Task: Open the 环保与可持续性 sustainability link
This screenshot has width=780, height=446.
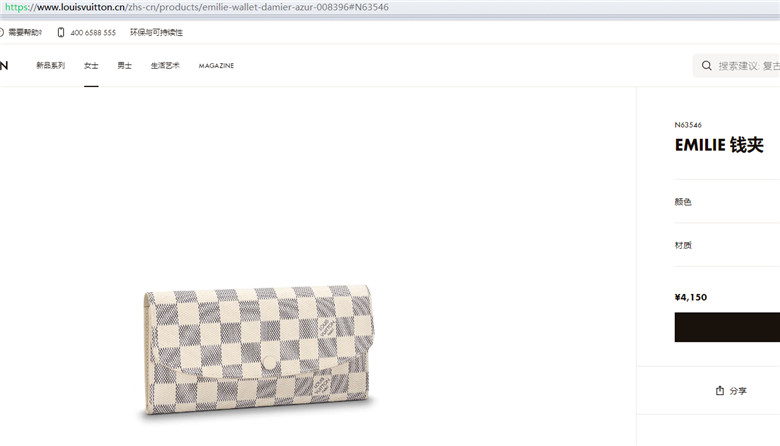Action: [x=156, y=32]
